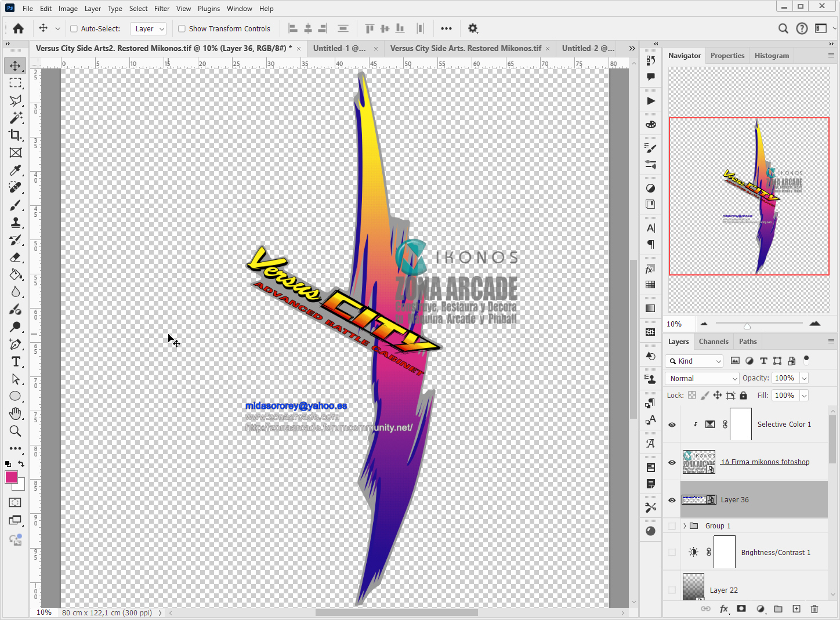Click the foreground color swatch
The width and height of the screenshot is (840, 620).
tap(11, 477)
